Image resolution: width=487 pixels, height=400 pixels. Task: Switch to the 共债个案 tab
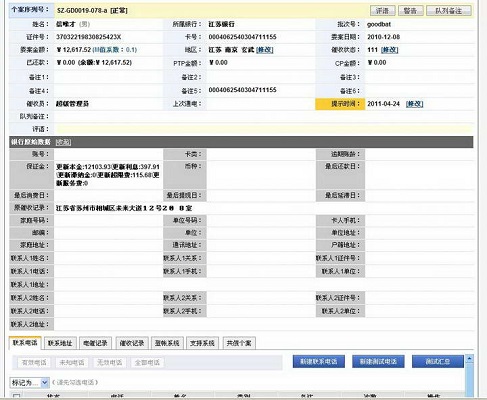point(239,343)
